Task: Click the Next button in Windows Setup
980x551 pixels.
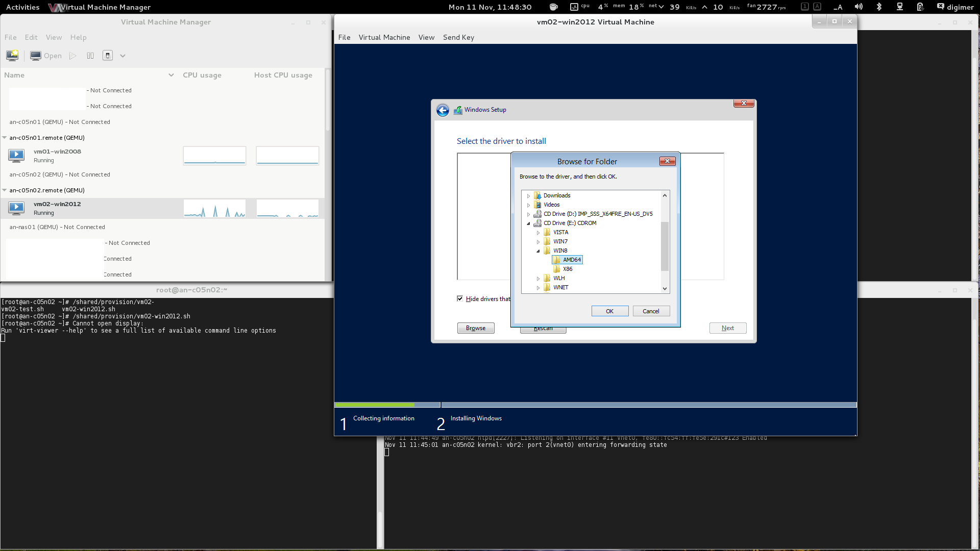Action: 728,328
